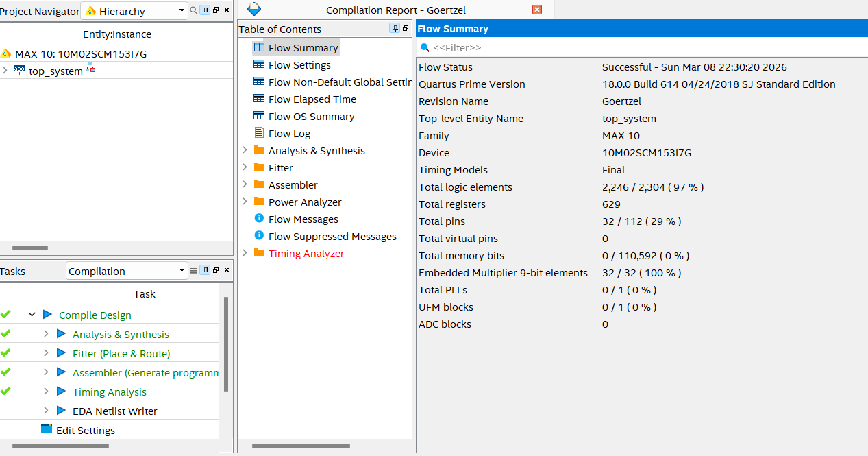Toggle pin on Table of Contents panel

click(395, 28)
